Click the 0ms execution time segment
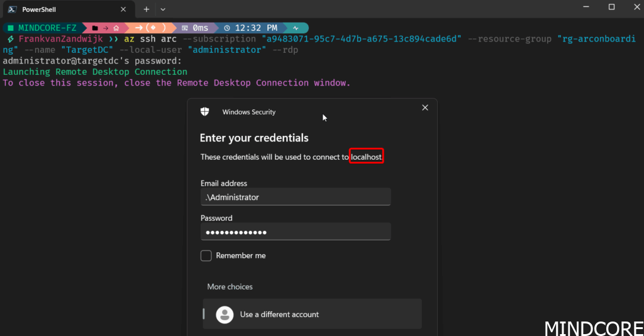Viewport: 644px width, 336px height. coord(196,28)
